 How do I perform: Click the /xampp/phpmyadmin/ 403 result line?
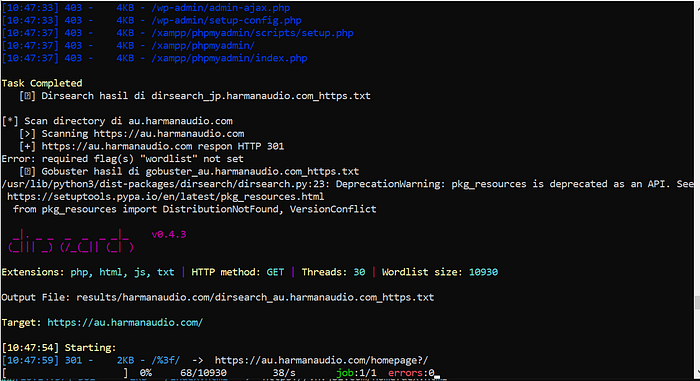(x=129, y=46)
